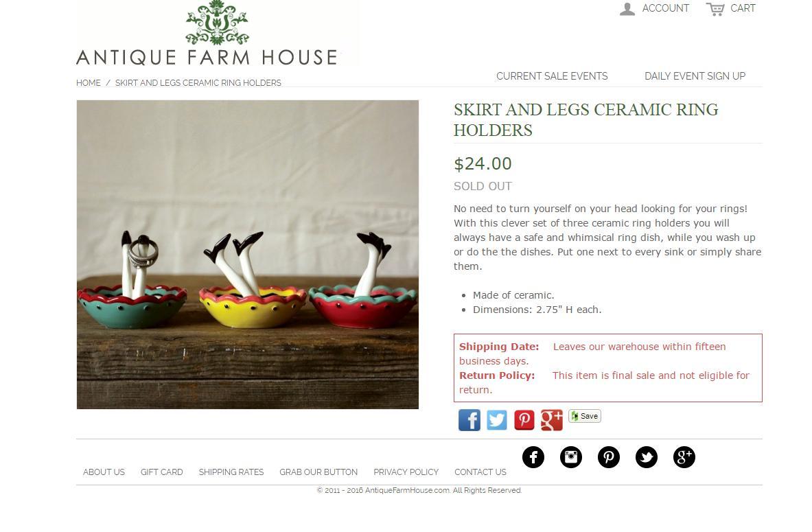This screenshot has width=812, height=532.
Task: Open footer black Pinterest circle icon
Action: tap(609, 457)
